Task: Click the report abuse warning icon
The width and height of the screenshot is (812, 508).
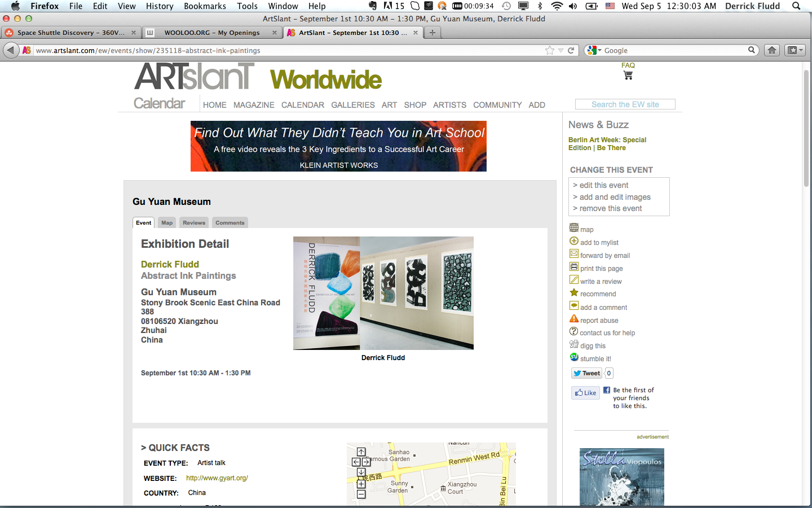Action: [x=574, y=319]
